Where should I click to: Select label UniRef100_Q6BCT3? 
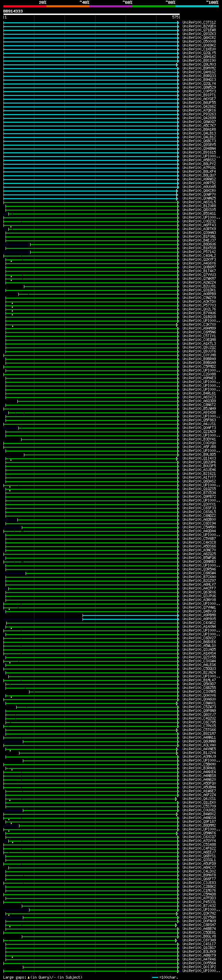coord(199,141)
